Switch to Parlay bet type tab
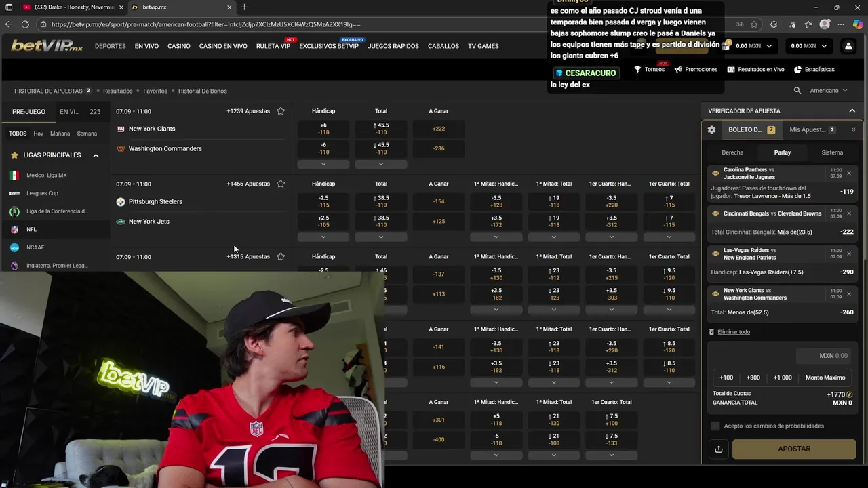This screenshot has height=488, width=868. [783, 152]
